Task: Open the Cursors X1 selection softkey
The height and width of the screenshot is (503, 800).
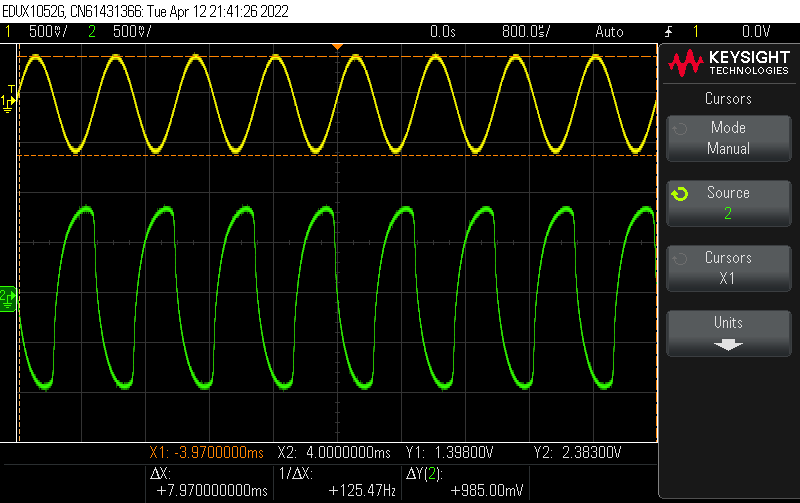Action: point(728,268)
